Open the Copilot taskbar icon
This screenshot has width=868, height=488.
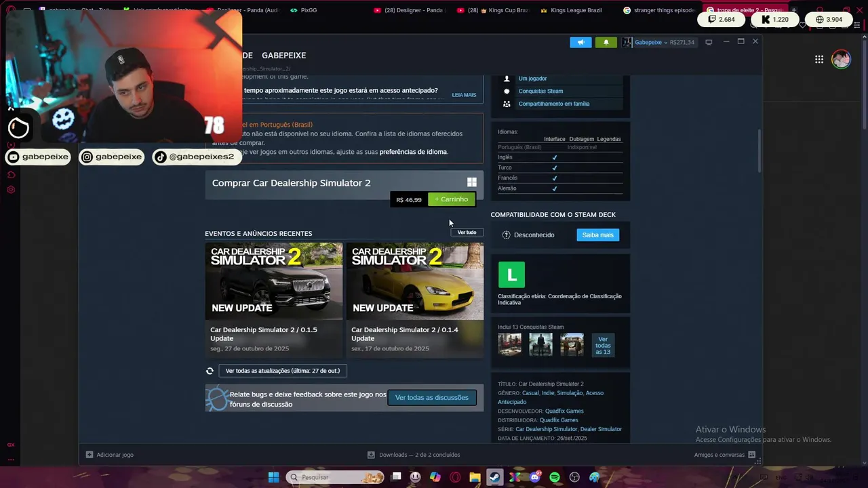[x=435, y=477]
